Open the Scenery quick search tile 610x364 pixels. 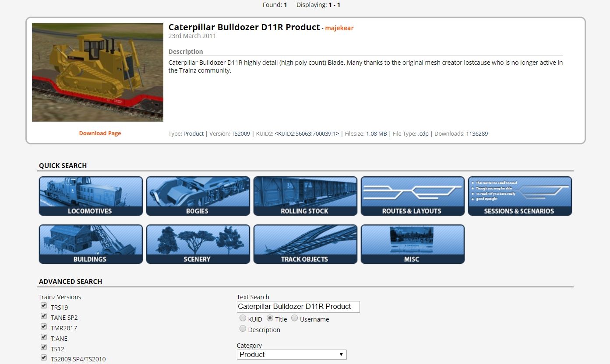coord(198,244)
